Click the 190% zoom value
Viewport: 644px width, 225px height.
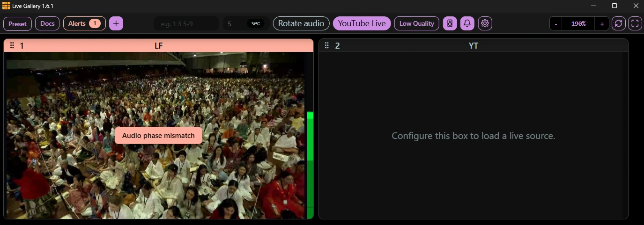pyautogui.click(x=578, y=23)
